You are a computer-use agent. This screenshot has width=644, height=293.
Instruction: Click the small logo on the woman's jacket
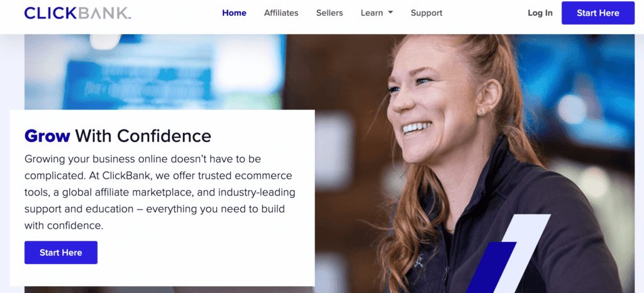point(418,261)
